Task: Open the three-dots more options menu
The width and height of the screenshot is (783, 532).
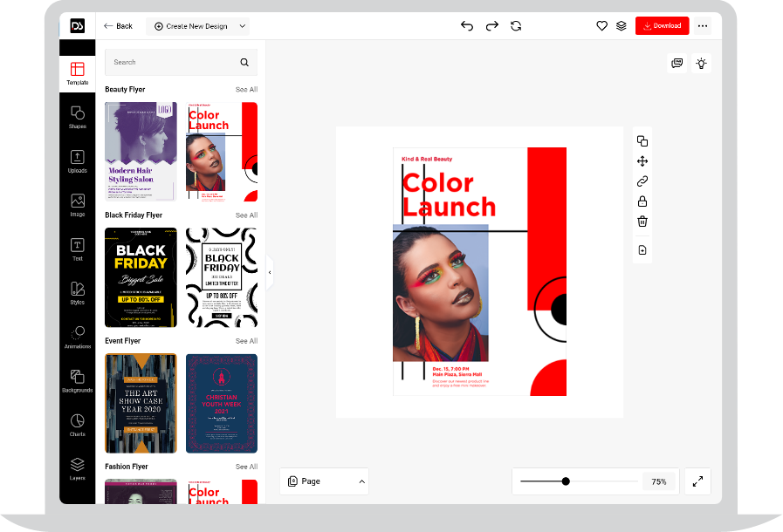Action: (703, 26)
